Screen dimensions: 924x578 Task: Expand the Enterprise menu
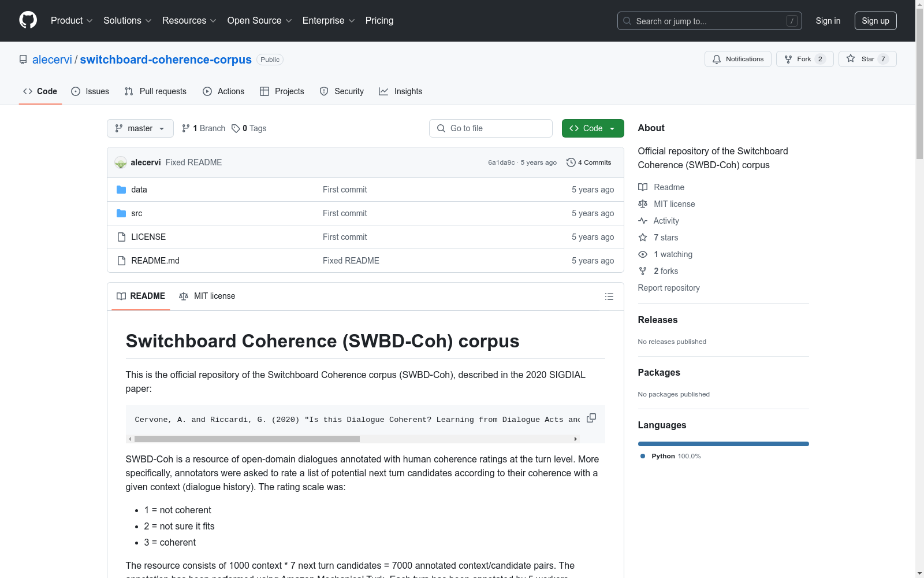[329, 21]
